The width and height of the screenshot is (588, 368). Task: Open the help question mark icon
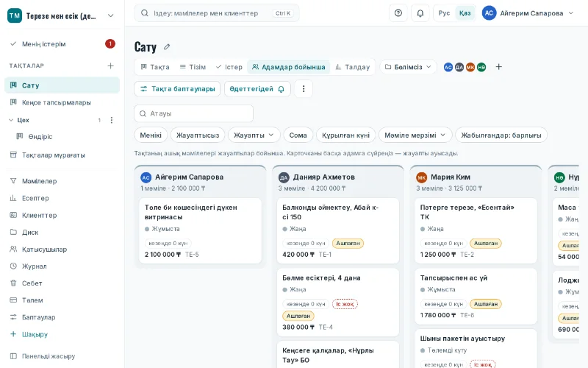click(398, 13)
